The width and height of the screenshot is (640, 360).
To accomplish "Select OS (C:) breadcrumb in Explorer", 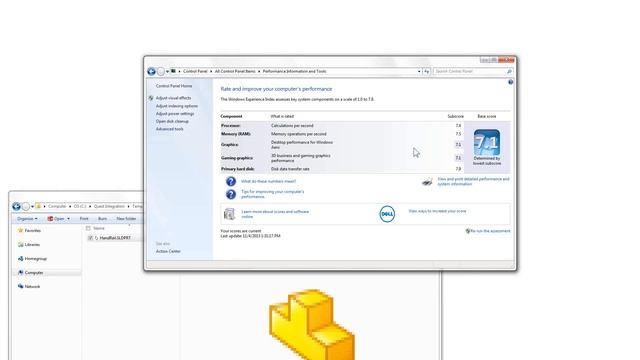I will click(x=80, y=207).
